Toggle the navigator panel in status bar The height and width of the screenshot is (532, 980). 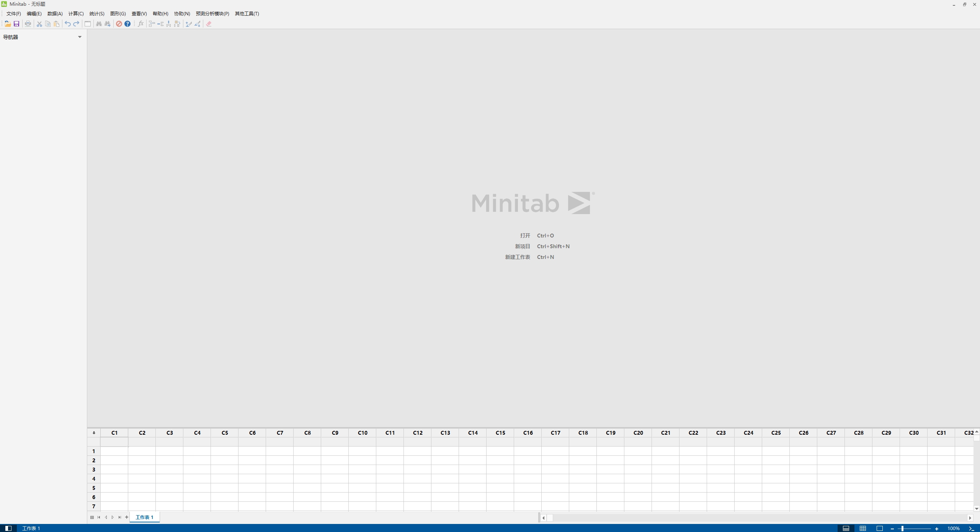8,528
